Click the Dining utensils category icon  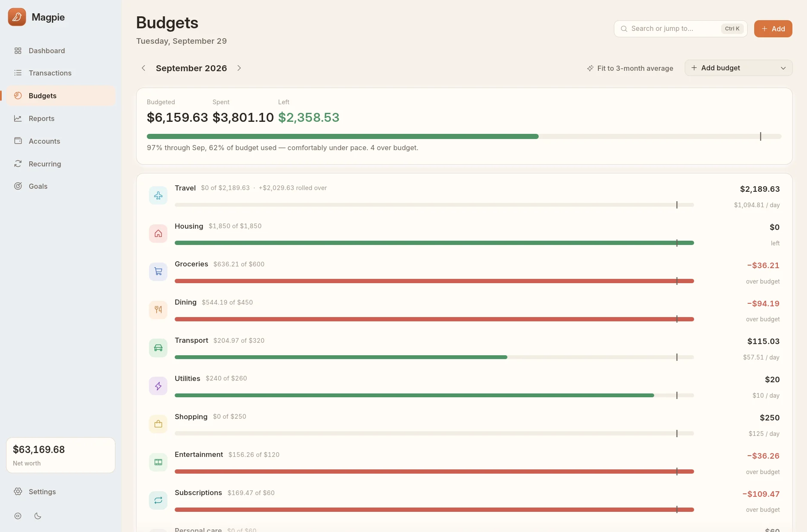158,310
